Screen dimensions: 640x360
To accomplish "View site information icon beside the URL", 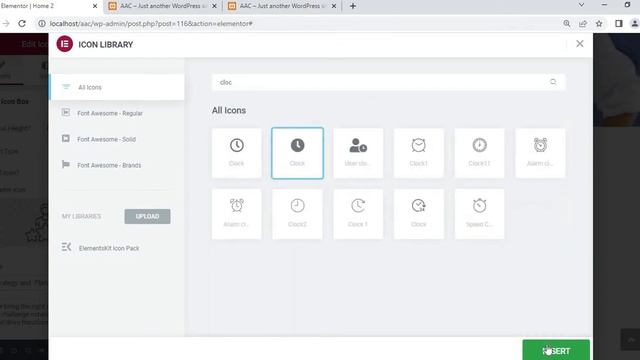I will (x=42, y=24).
